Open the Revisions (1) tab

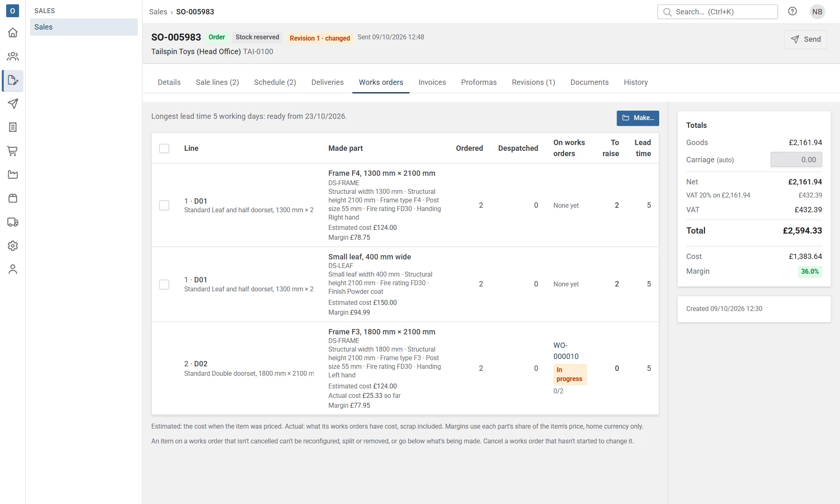pyautogui.click(x=533, y=82)
